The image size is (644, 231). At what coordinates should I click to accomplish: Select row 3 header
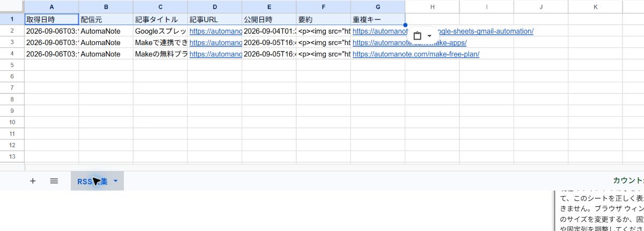coord(12,42)
